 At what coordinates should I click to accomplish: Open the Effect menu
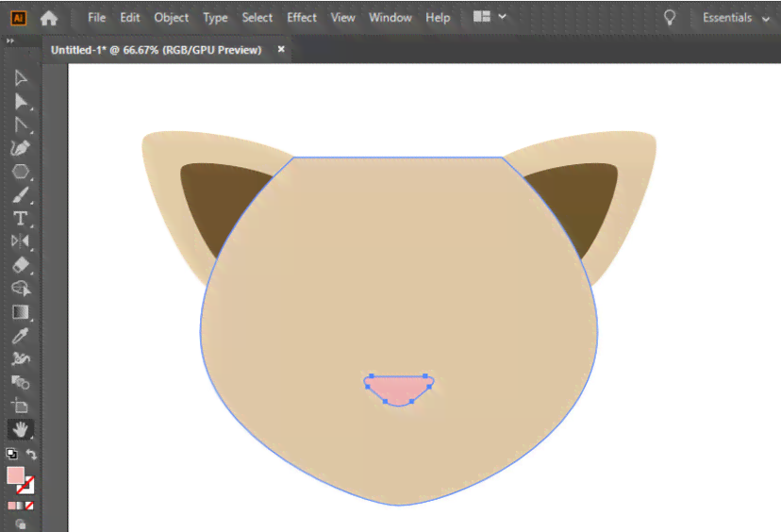coord(301,18)
